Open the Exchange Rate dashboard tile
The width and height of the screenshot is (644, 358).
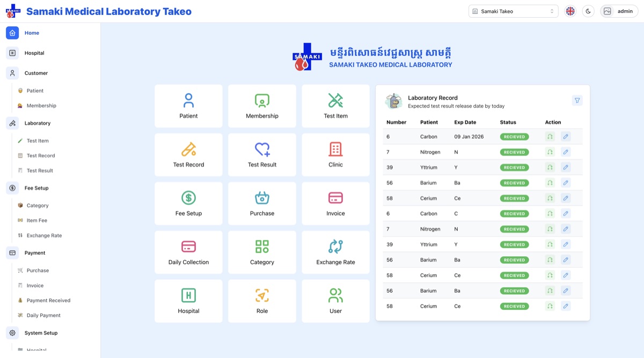pyautogui.click(x=335, y=252)
